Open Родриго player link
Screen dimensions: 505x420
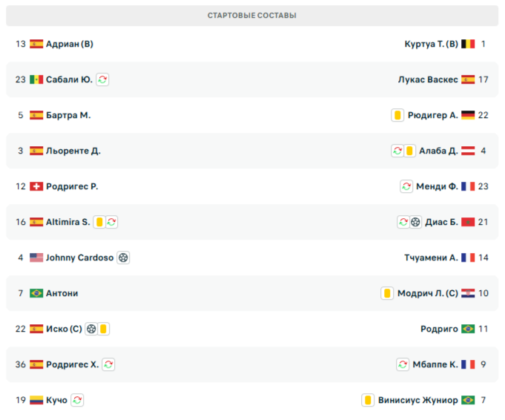[x=439, y=329]
